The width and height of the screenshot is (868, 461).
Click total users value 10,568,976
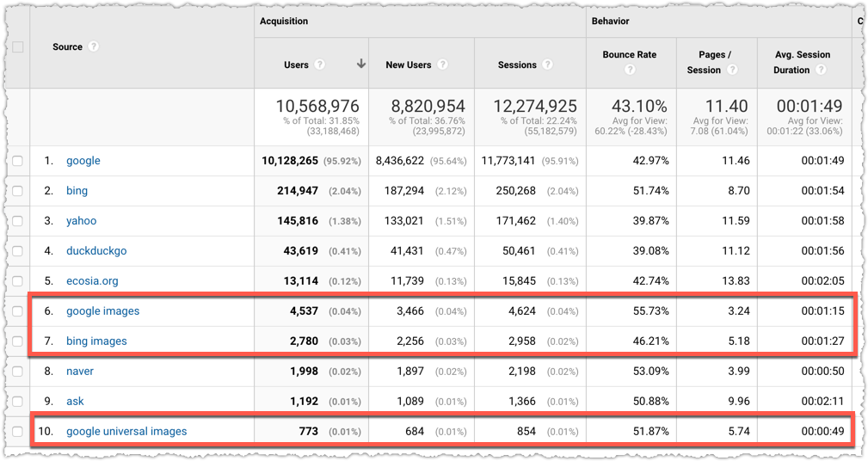point(317,106)
